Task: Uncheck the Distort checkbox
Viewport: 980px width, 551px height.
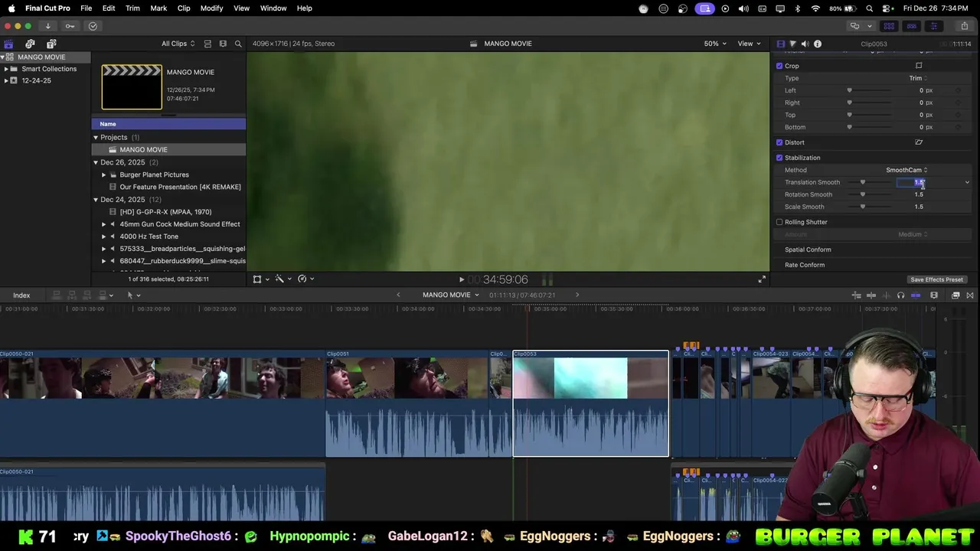Action: click(779, 142)
